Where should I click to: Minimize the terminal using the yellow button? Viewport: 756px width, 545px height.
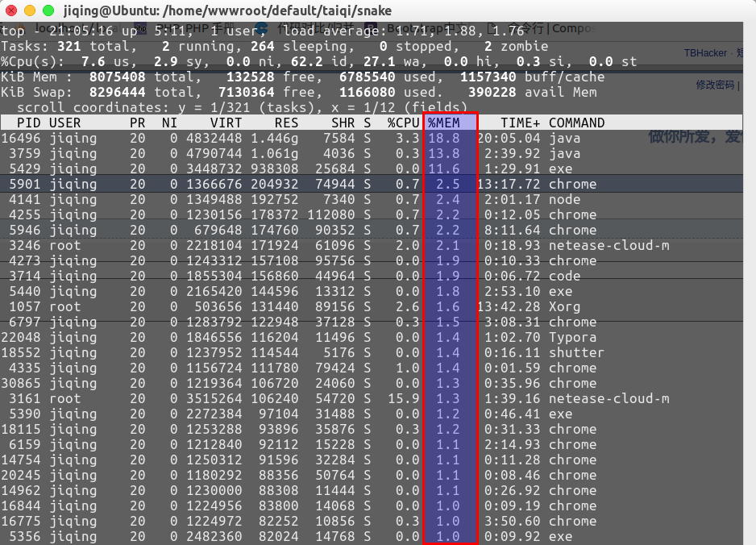pyautogui.click(x=29, y=10)
